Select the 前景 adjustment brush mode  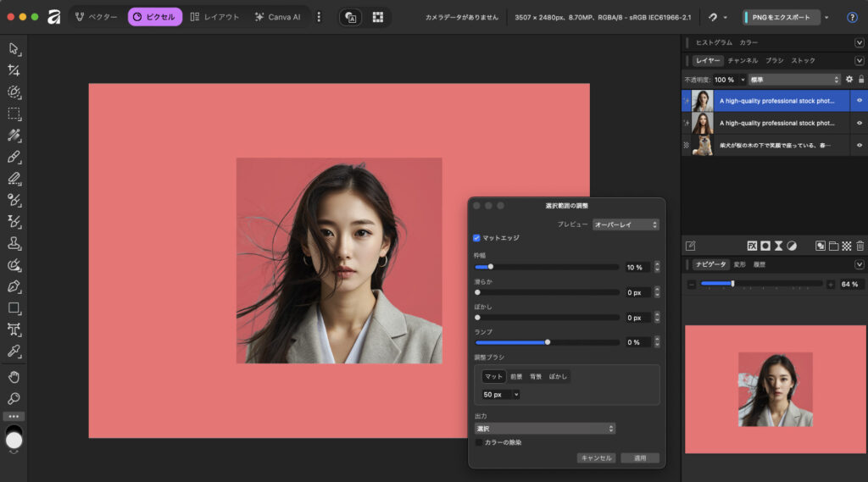[516, 376]
